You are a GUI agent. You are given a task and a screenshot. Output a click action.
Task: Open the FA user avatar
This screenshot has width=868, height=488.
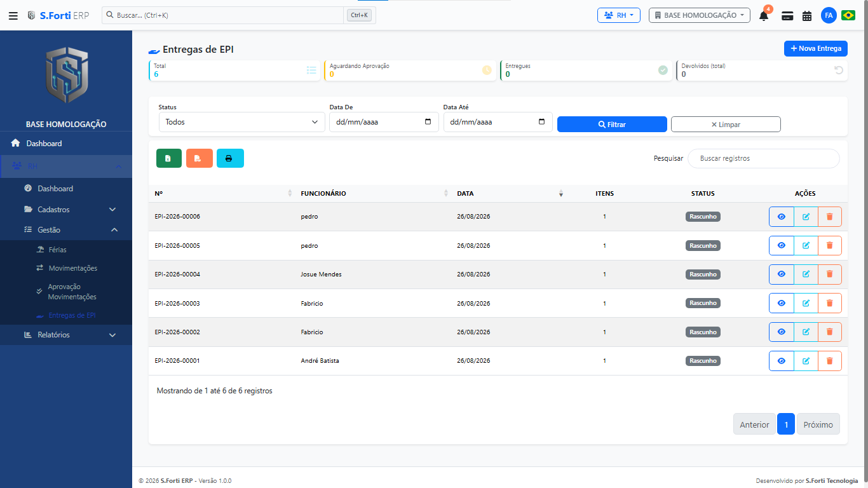tap(829, 15)
